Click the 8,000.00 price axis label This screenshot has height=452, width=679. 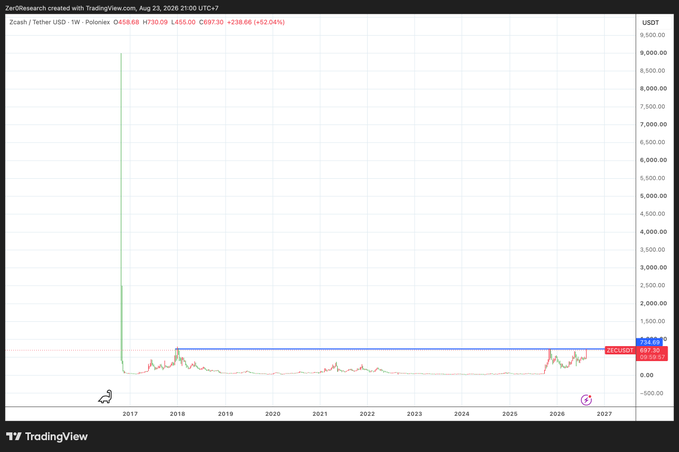click(653, 88)
